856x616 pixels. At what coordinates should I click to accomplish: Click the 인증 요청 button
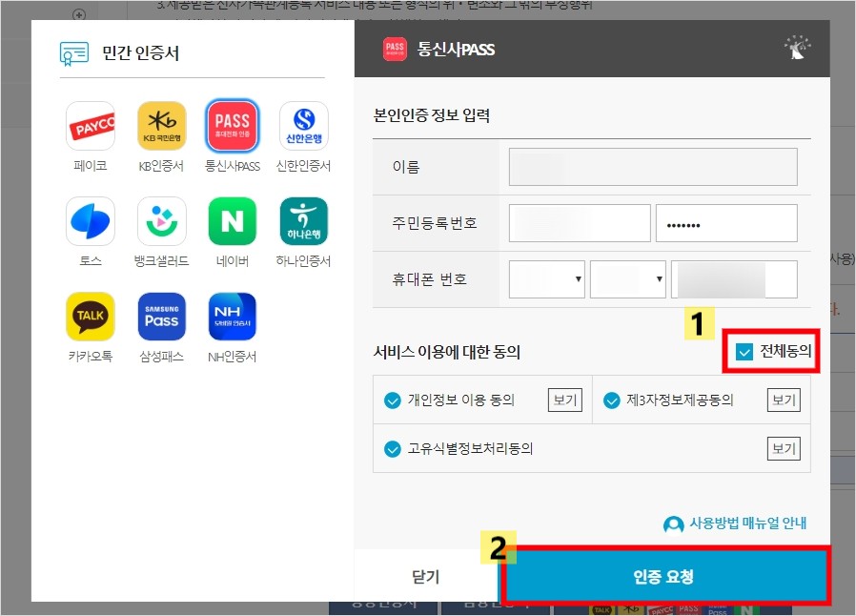pyautogui.click(x=664, y=576)
